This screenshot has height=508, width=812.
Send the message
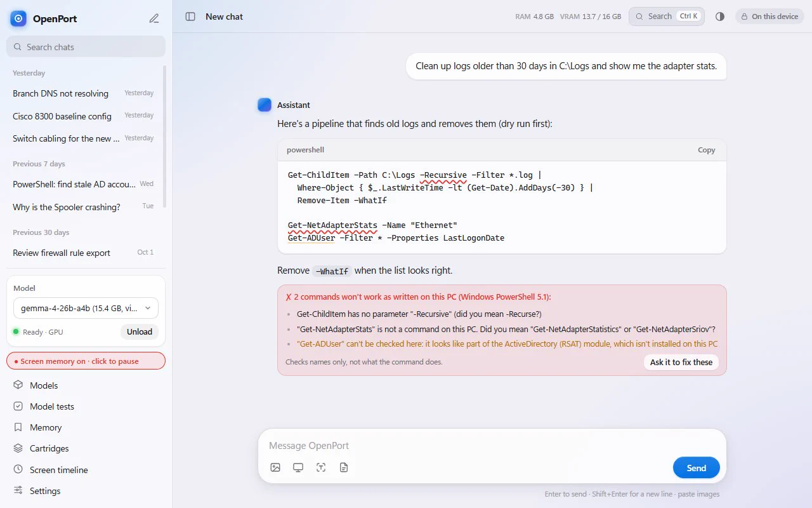696,468
